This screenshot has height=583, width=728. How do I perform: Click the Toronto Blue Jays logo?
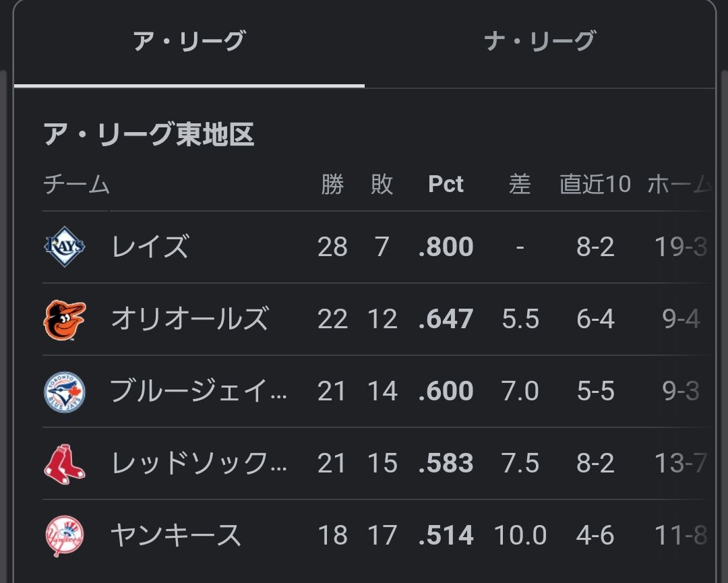(x=65, y=392)
